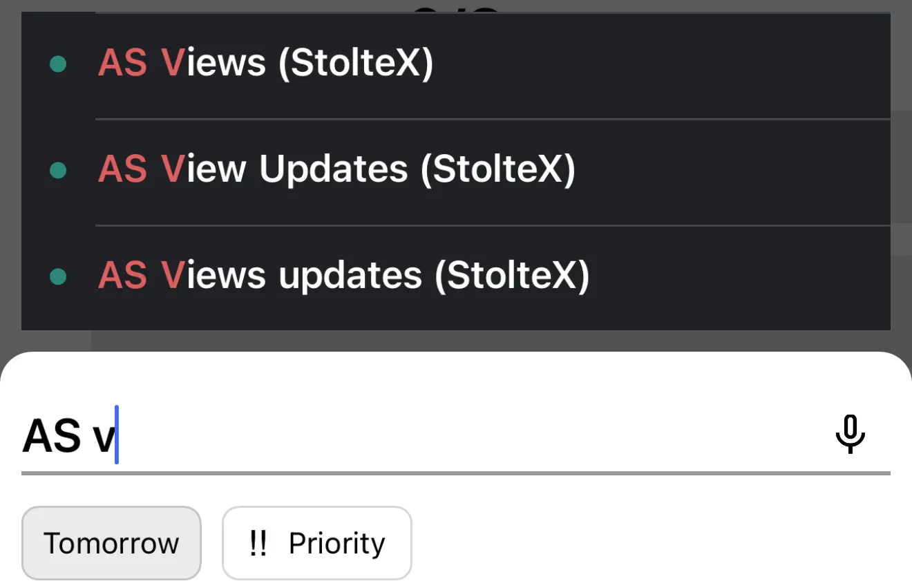Viewport: 912px width, 588px height.
Task: Click green dot beside AS View Updates
Action: coord(58,170)
